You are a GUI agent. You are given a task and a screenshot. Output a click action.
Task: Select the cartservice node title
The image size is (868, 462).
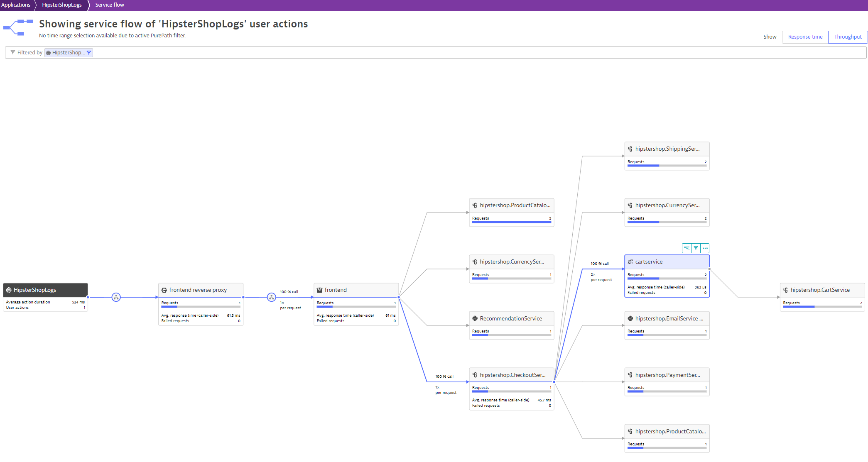pyautogui.click(x=649, y=262)
